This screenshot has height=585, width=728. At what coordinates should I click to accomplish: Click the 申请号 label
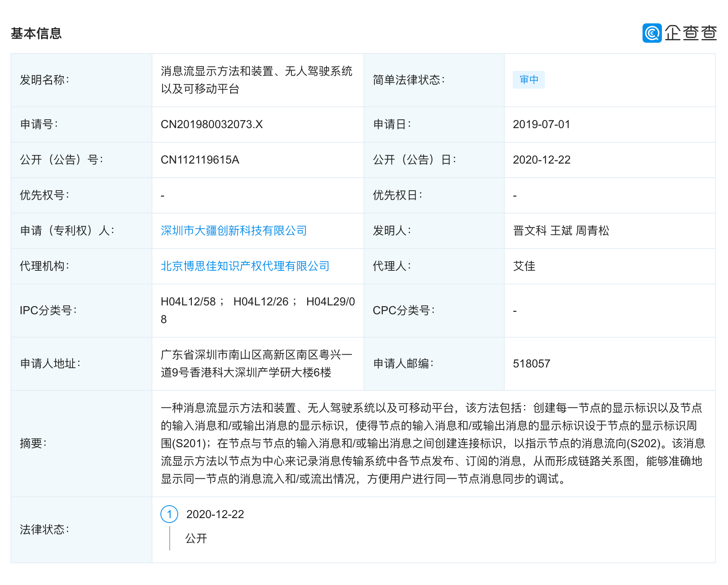click(x=39, y=124)
